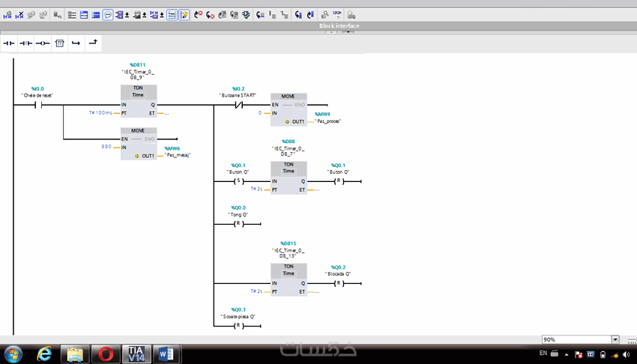Open all networks with toolbar icon

pyautogui.click(x=72, y=15)
